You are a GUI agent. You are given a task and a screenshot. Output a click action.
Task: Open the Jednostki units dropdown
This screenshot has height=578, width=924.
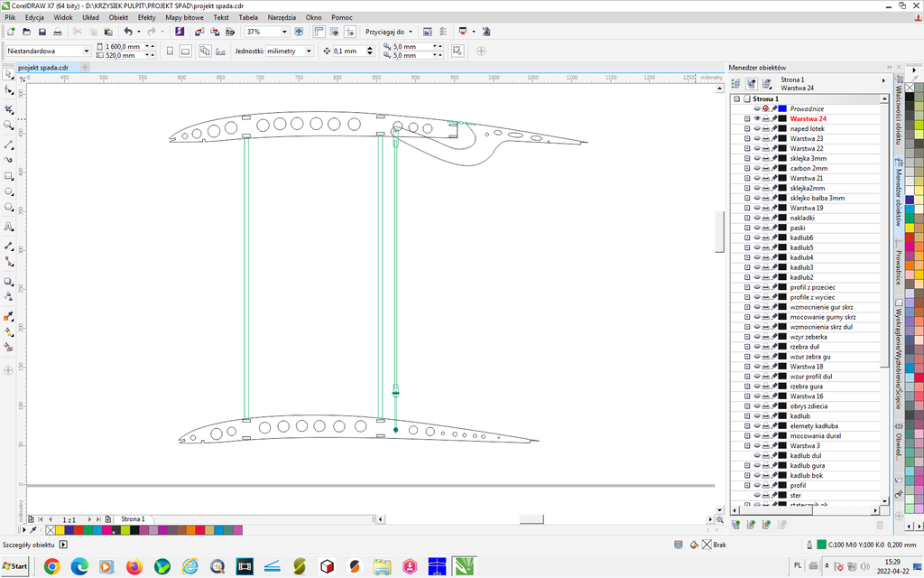pos(309,51)
